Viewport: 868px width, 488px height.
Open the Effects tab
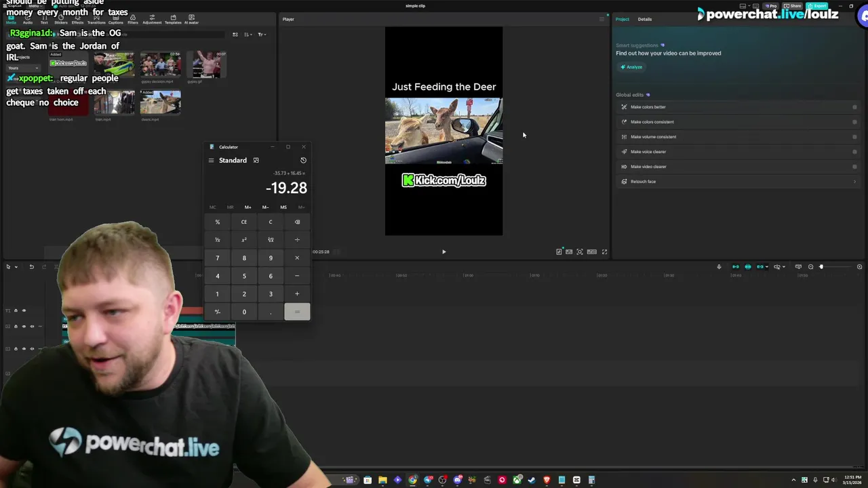[77, 20]
